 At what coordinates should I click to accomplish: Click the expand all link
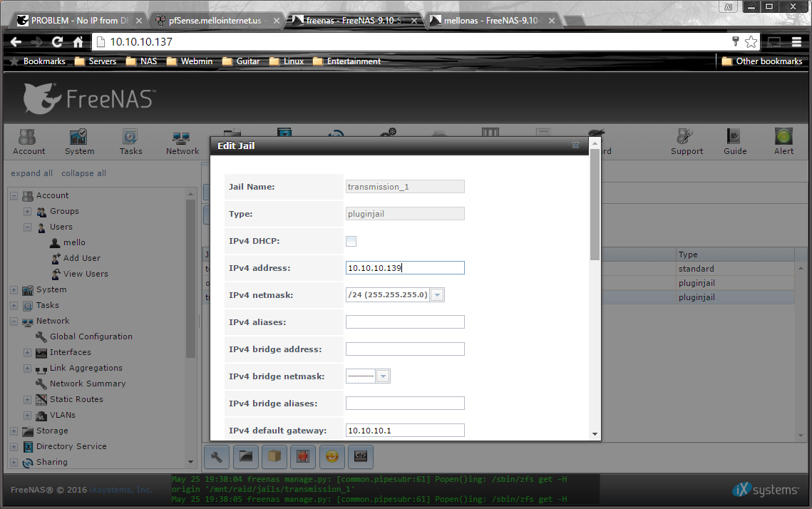31,173
